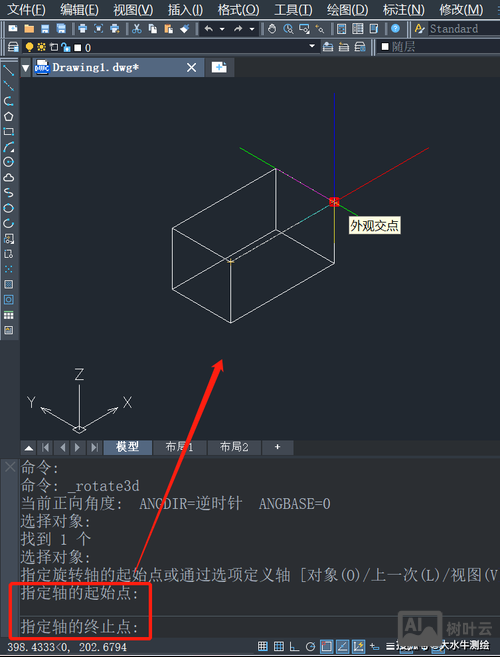The height and width of the screenshot is (657, 500).
Task: Click the Open file folder icon
Action: tap(29, 29)
